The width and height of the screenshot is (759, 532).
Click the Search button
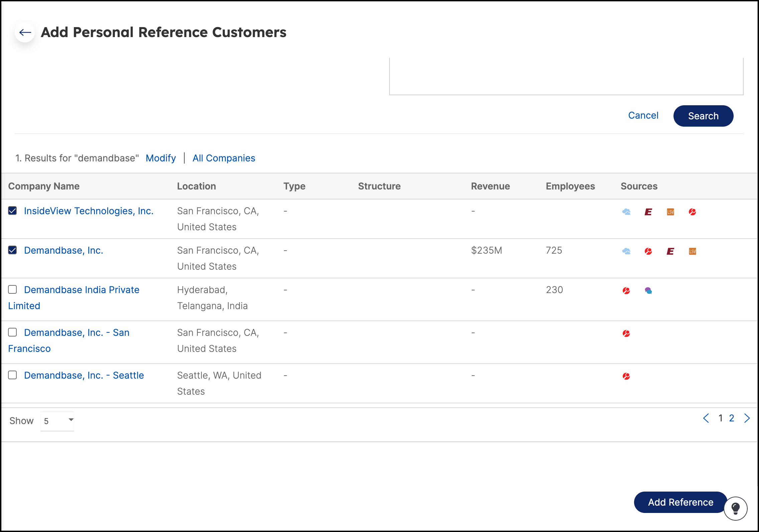pyautogui.click(x=703, y=116)
